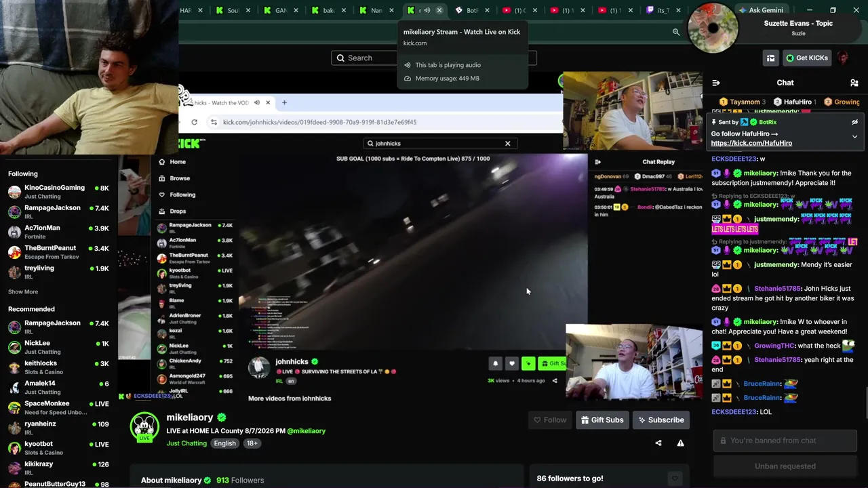
Task: Open the Suzette Evans media album thumbnail
Action: [713, 27]
